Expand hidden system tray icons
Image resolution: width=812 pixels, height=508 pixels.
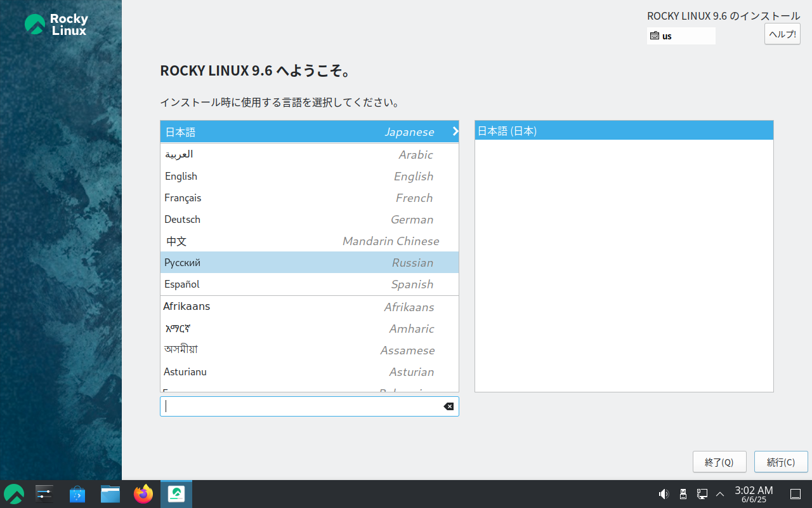pos(720,494)
